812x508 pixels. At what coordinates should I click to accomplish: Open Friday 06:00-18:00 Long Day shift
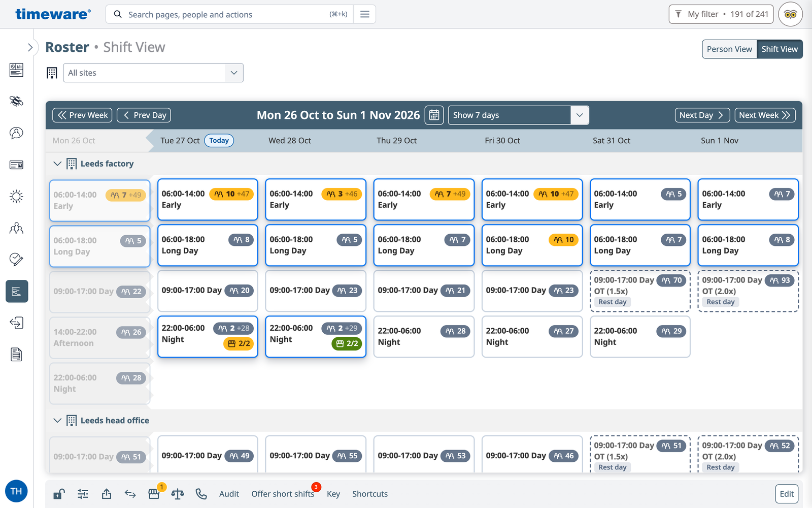pyautogui.click(x=532, y=245)
